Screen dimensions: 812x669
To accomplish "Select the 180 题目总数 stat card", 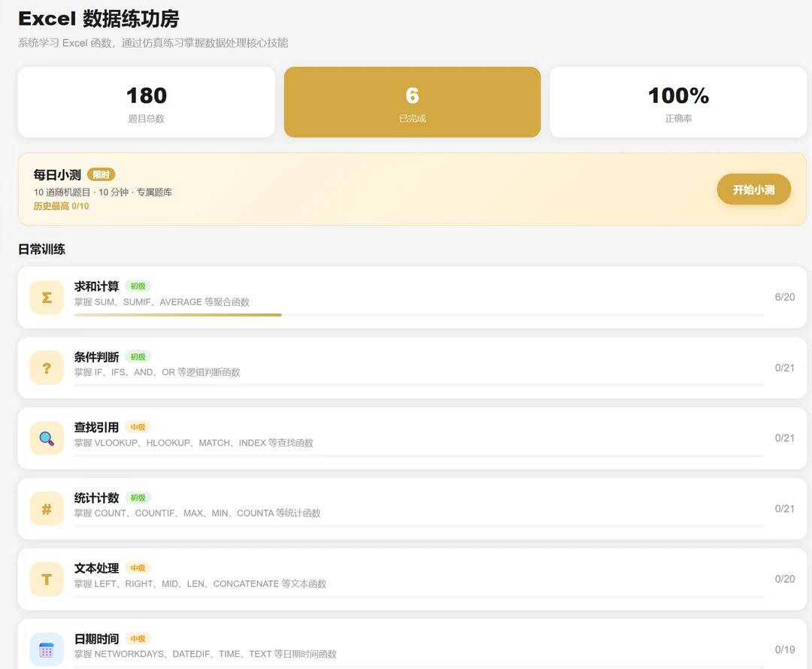I will click(147, 102).
